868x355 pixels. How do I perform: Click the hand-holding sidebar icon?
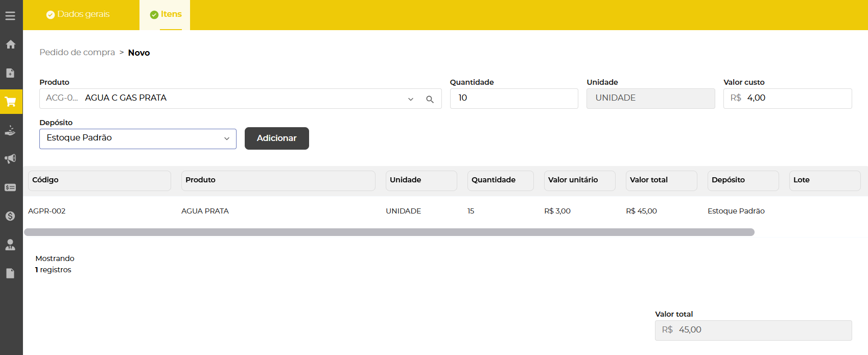click(10, 131)
